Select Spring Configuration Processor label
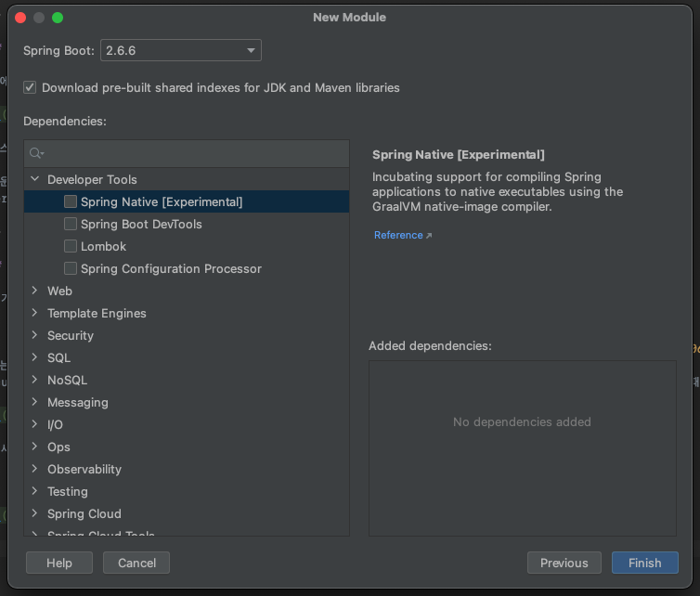 (172, 269)
